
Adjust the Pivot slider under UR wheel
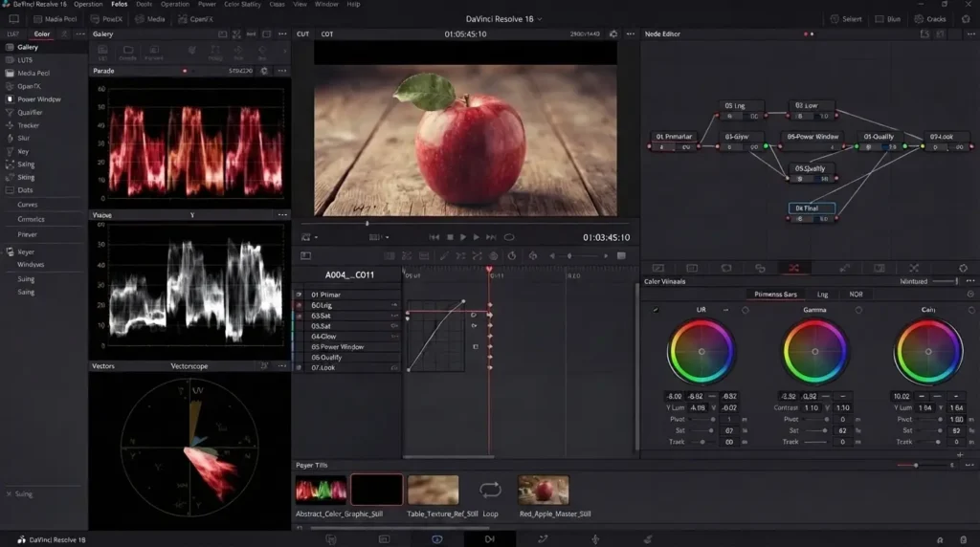pyautogui.click(x=703, y=420)
